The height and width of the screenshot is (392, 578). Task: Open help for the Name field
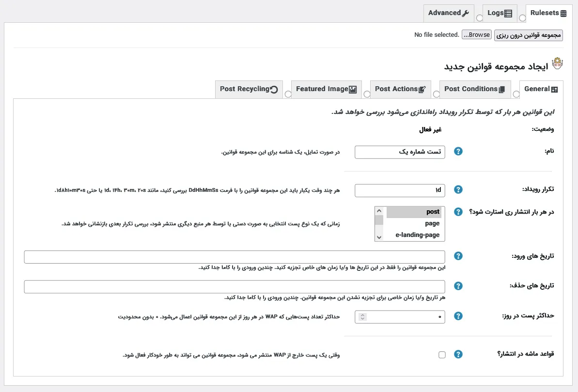click(458, 152)
